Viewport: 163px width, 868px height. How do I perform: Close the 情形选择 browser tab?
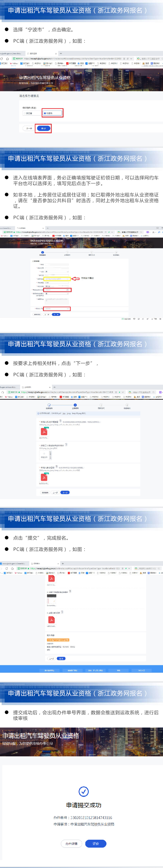pos(56,54)
